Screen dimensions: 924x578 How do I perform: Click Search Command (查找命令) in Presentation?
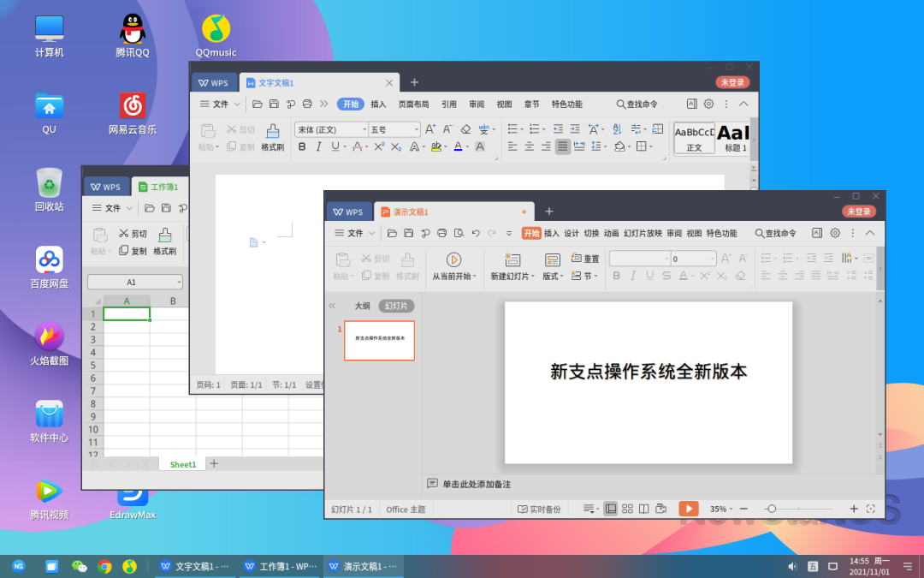[x=775, y=233]
